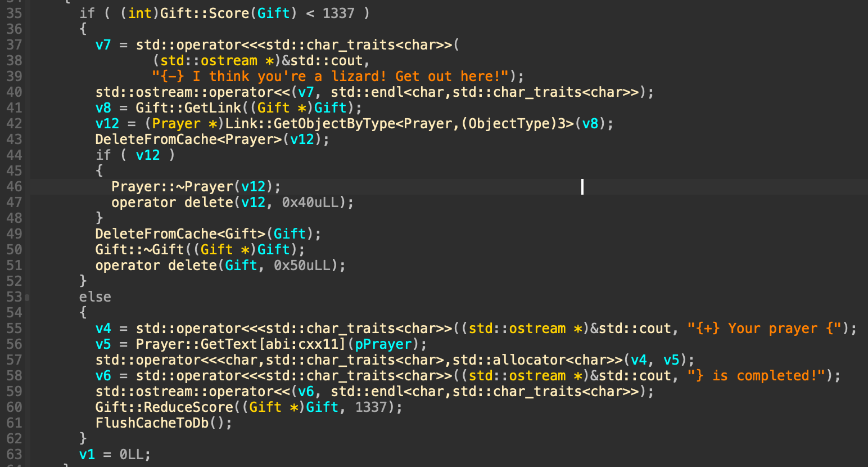
Task: Click line number 39 in the gutter
Action: tap(14, 76)
